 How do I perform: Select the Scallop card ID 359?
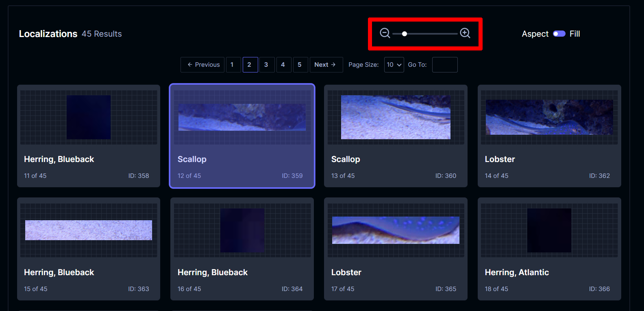pyautogui.click(x=242, y=136)
